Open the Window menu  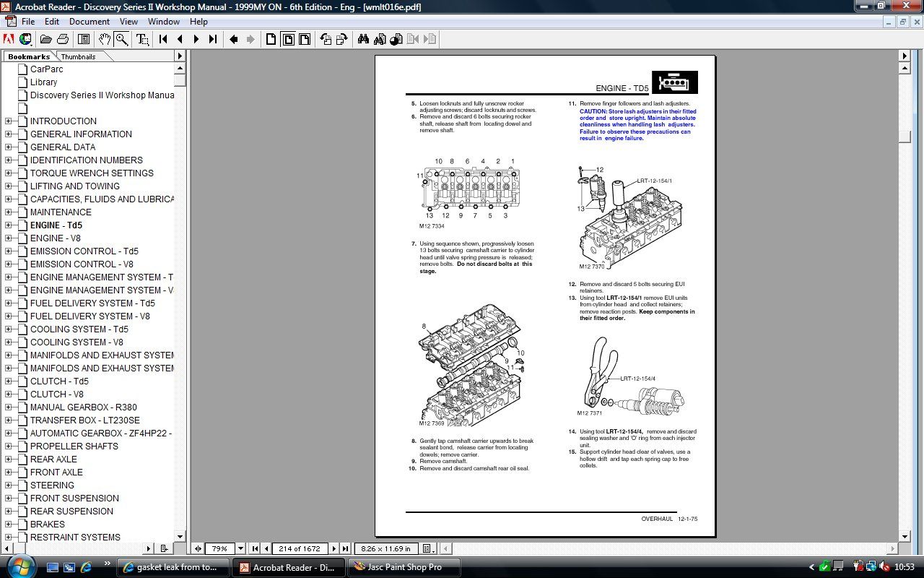coord(164,22)
